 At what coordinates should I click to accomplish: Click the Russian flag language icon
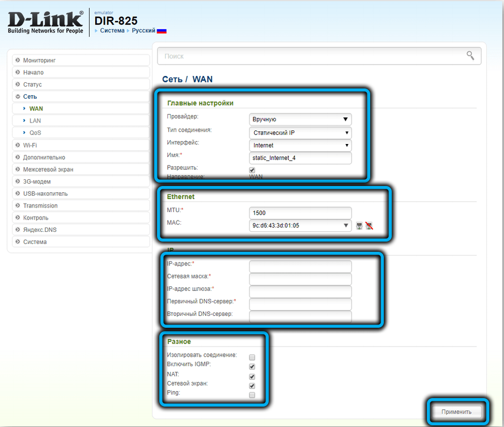(162, 31)
